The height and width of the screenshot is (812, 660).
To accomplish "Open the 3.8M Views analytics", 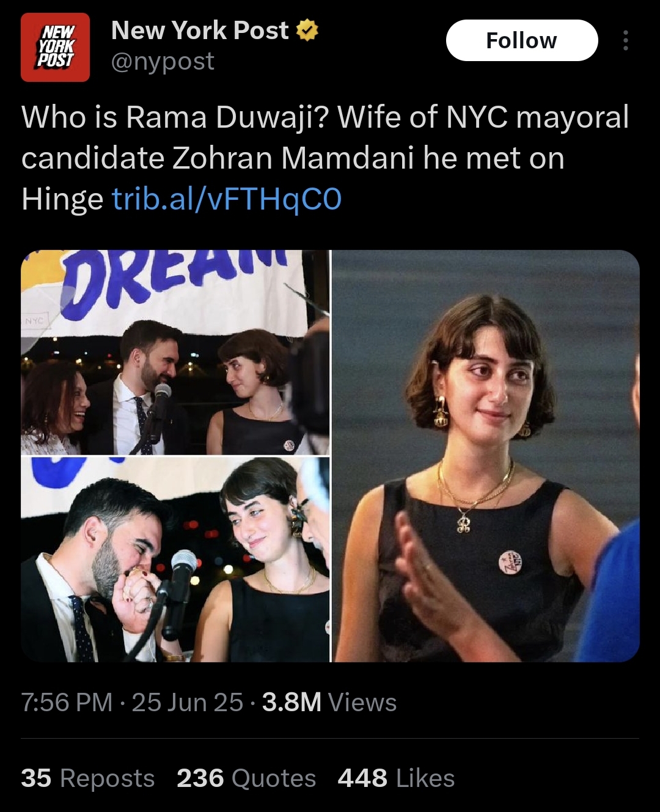I will coord(329,703).
